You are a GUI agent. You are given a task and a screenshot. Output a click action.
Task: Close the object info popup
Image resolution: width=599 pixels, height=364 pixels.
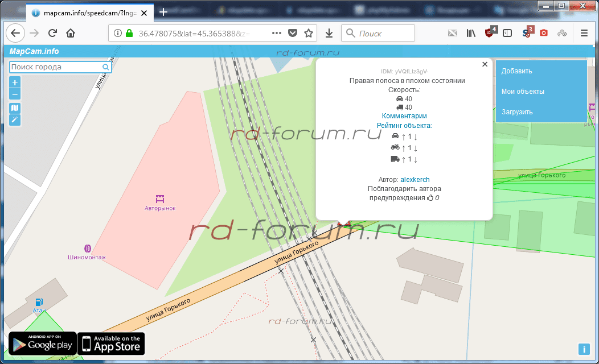pyautogui.click(x=485, y=64)
